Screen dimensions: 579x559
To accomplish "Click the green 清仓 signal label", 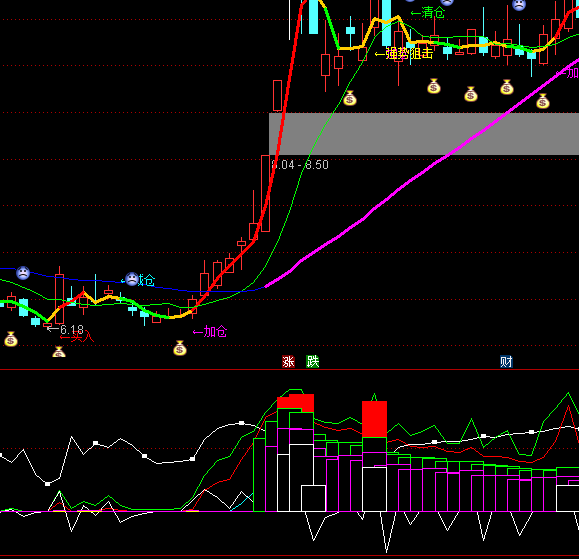I will pos(428,13).
